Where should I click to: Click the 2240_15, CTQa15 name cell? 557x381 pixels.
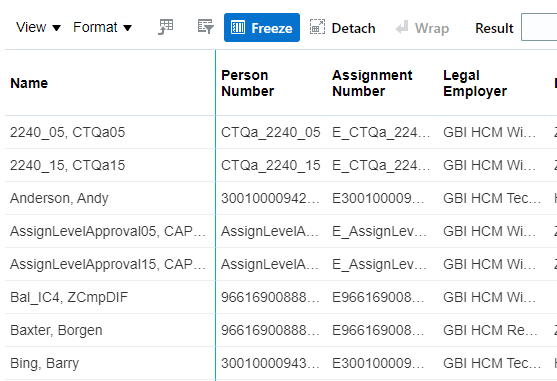[110, 165]
